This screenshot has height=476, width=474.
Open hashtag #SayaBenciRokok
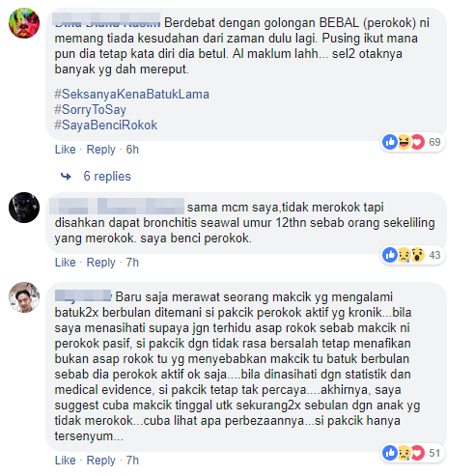coord(106,125)
